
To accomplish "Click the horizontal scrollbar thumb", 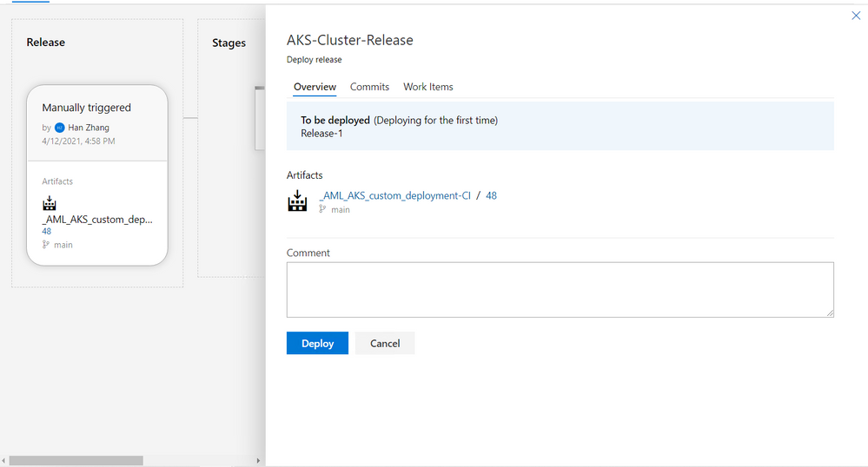I will coord(76,460).
